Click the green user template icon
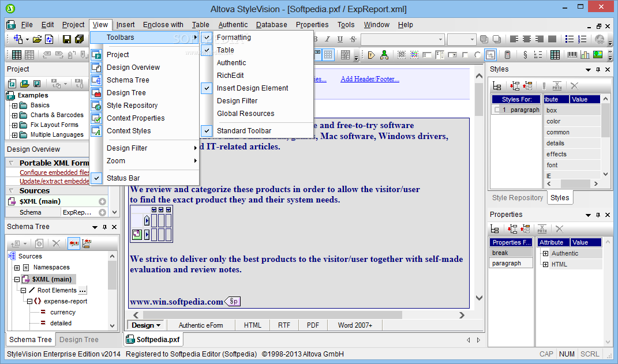 point(384,55)
